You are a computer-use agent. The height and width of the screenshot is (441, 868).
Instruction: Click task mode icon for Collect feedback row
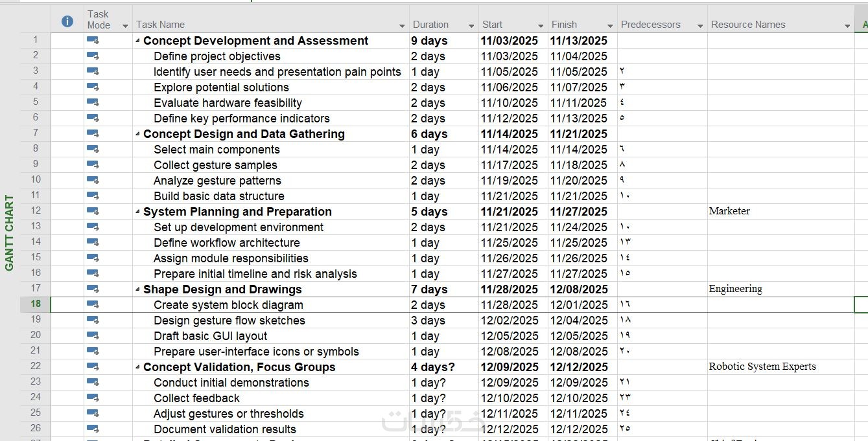pos(93,398)
